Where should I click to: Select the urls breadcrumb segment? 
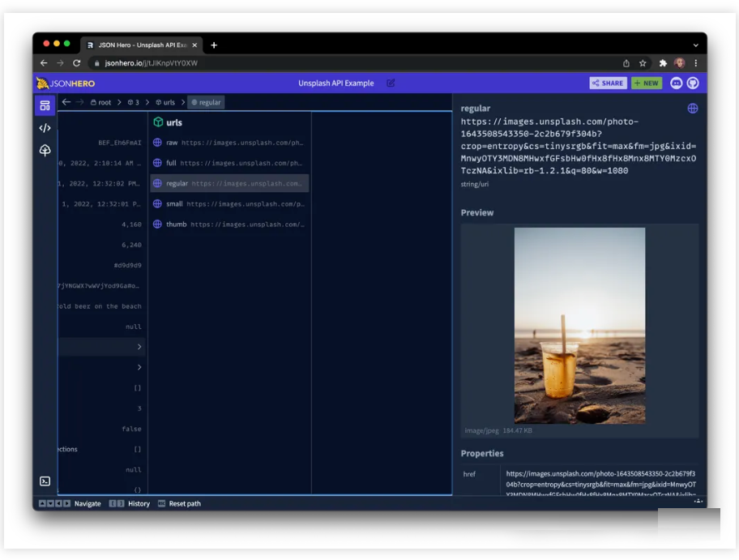coord(165,103)
